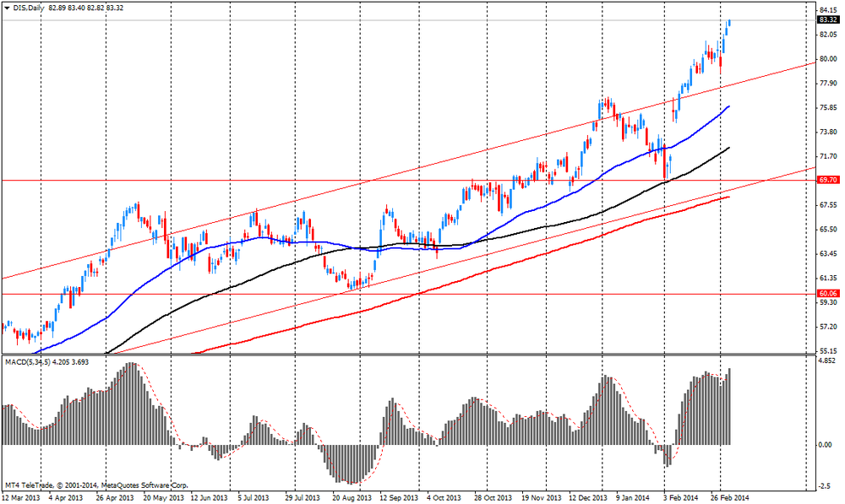Click the 61.35 price axis label

click(x=828, y=278)
